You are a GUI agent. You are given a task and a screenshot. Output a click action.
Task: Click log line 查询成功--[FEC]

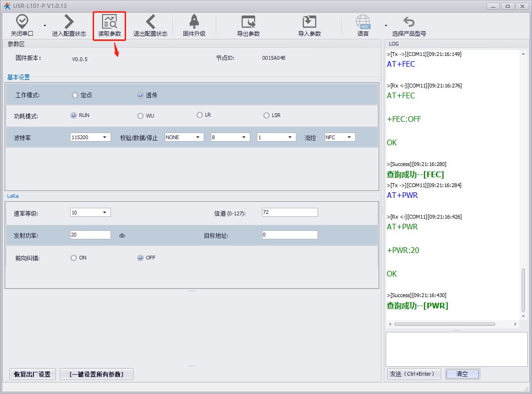(415, 174)
